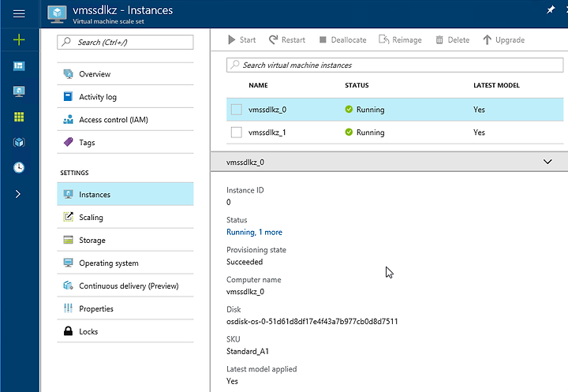
Task: Click the Overview menu icon
Action: click(68, 73)
